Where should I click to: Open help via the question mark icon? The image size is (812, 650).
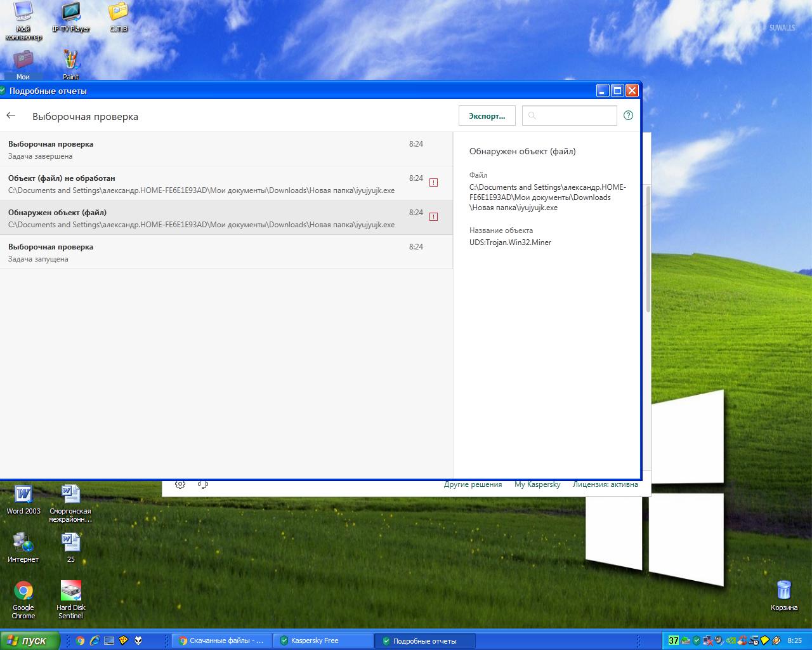[628, 116]
